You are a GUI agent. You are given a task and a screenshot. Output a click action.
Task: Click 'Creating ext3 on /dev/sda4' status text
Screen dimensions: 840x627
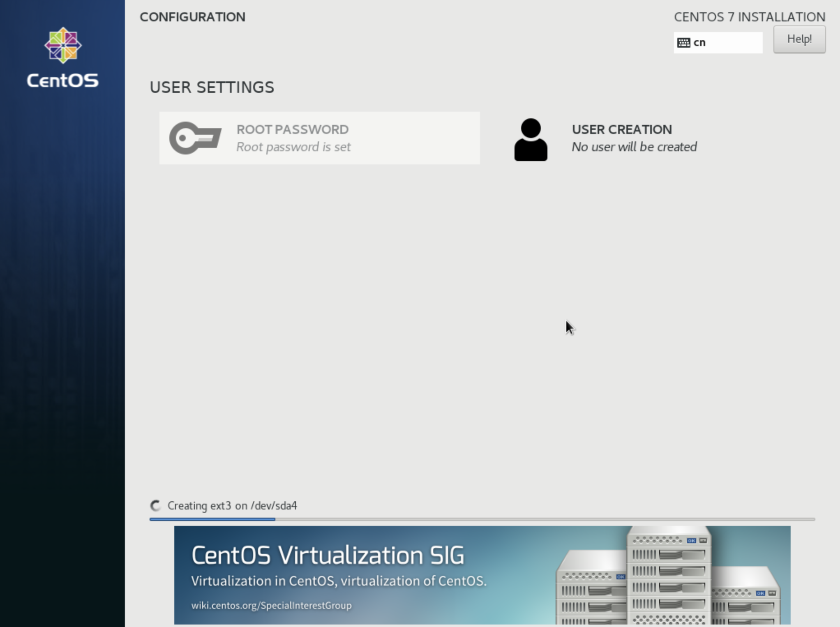[232, 506]
